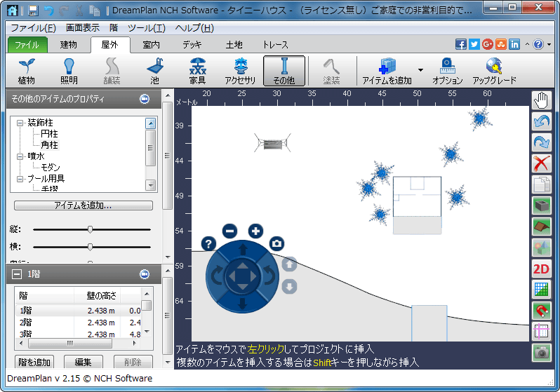Click the redo arrow in right sidebar
560x392 pixels.
point(541,142)
